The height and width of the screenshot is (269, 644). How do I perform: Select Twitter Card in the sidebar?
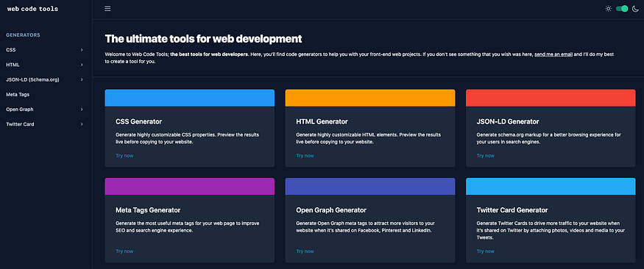click(20, 124)
